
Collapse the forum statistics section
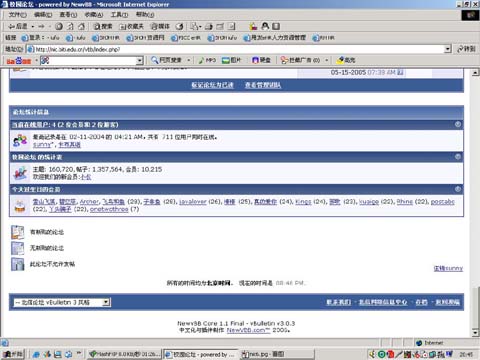458,156
